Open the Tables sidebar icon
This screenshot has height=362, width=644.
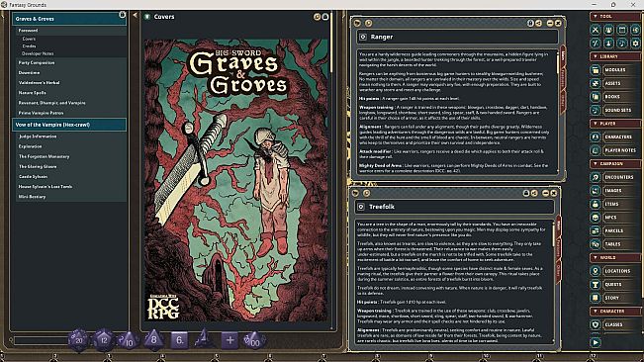(596, 244)
